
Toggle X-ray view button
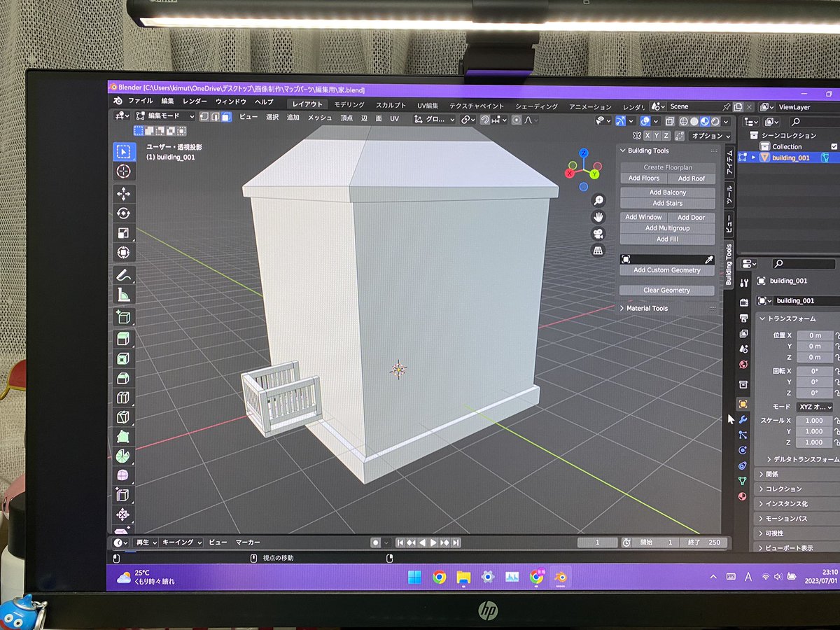(669, 121)
